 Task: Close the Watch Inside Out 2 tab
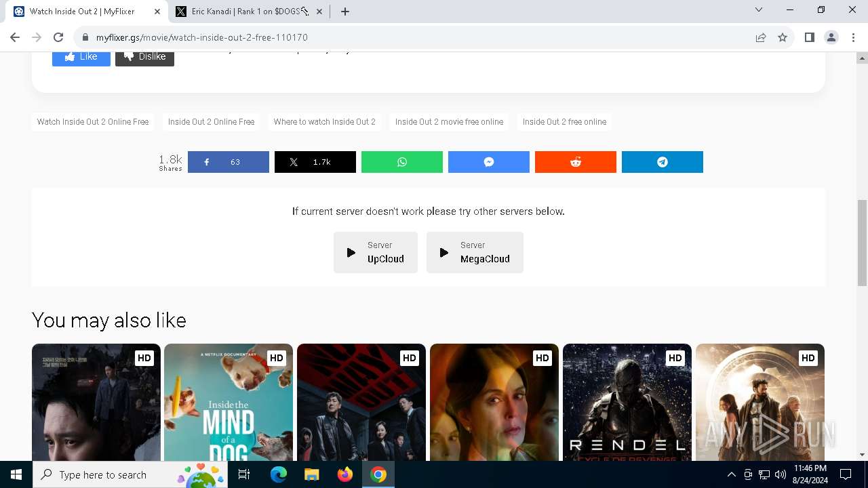(x=157, y=12)
